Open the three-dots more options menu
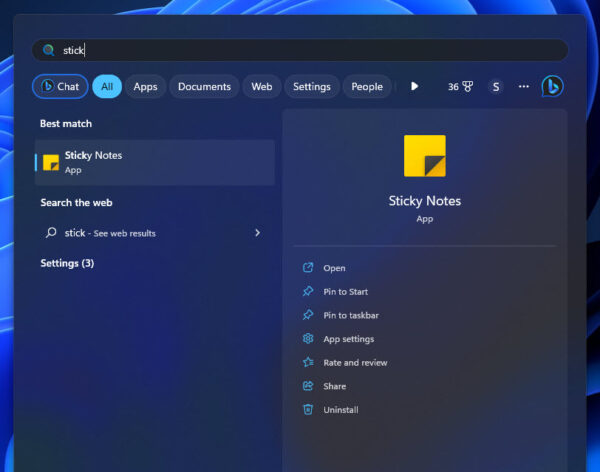 click(x=523, y=87)
